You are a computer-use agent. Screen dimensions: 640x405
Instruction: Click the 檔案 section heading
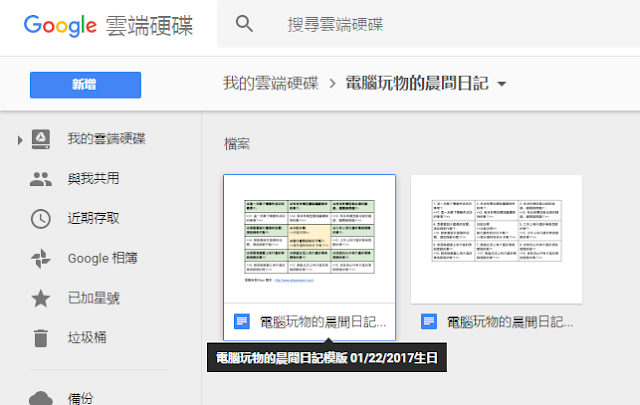237,144
